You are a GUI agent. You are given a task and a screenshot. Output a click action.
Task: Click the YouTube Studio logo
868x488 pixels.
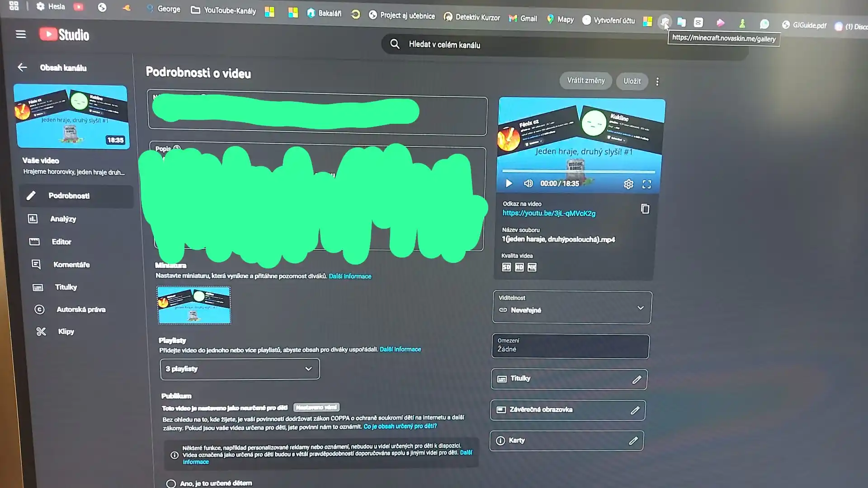pos(64,35)
